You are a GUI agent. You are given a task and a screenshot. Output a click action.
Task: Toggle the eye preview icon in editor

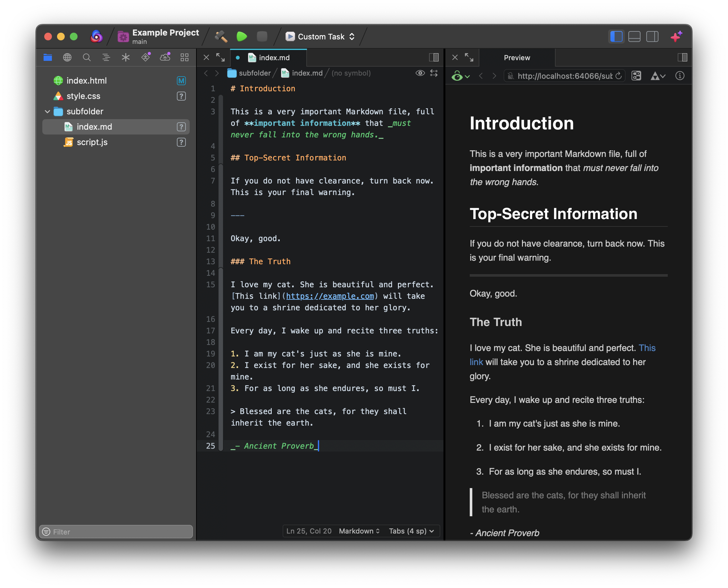420,73
